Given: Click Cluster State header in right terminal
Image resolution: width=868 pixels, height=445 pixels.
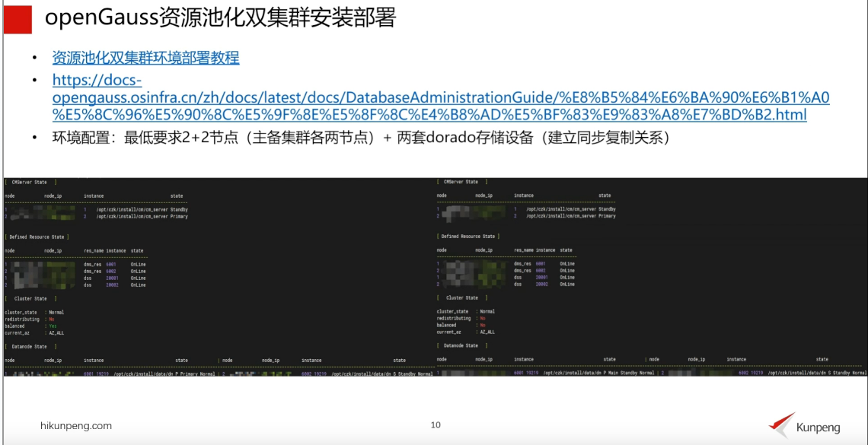Looking at the screenshot, I should click(461, 298).
